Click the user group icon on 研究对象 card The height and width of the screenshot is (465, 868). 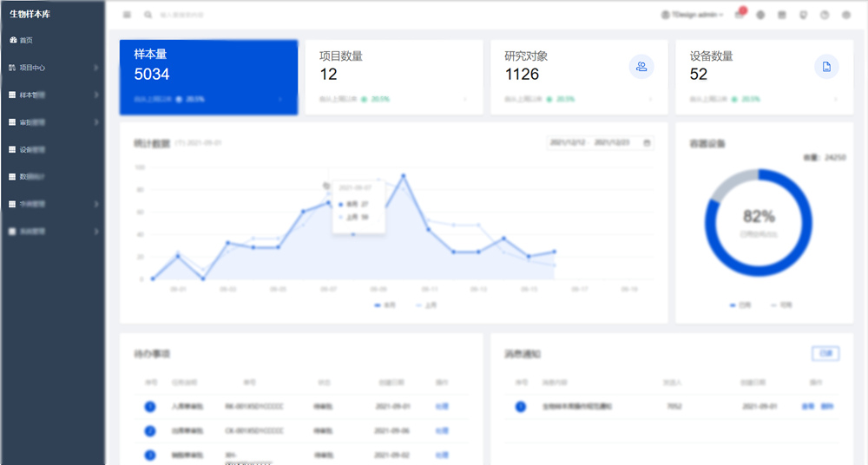click(641, 67)
